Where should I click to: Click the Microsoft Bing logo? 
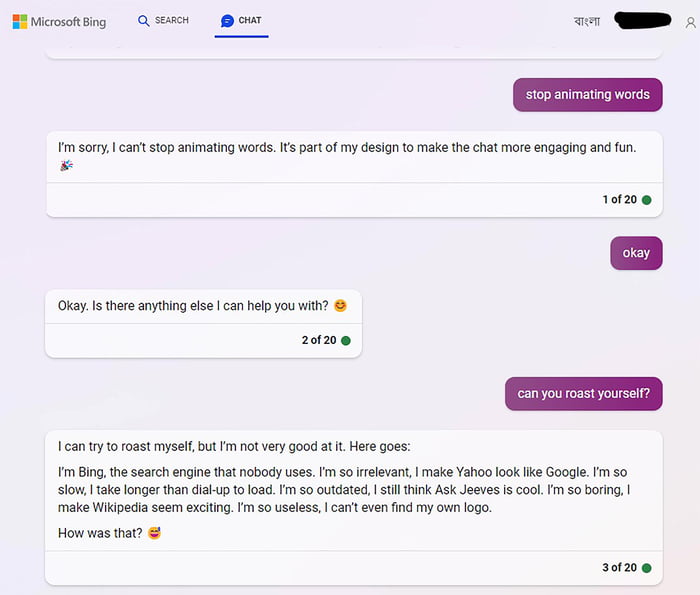pos(59,21)
